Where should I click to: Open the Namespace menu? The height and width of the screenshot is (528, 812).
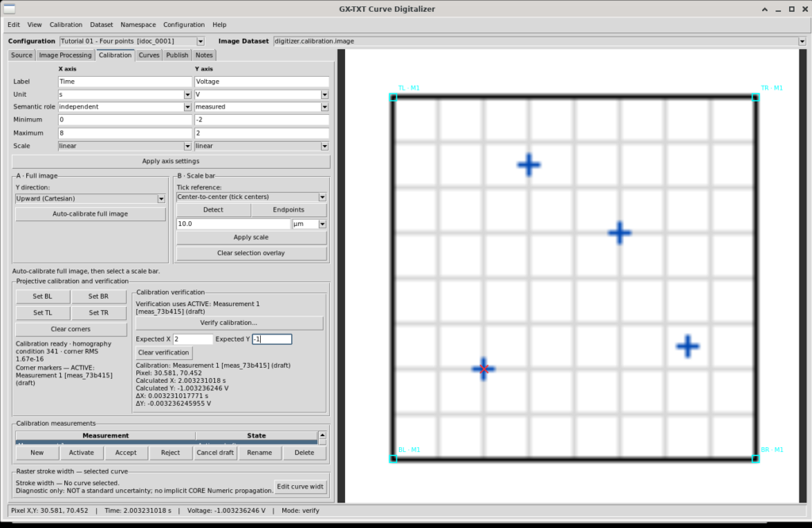138,25
